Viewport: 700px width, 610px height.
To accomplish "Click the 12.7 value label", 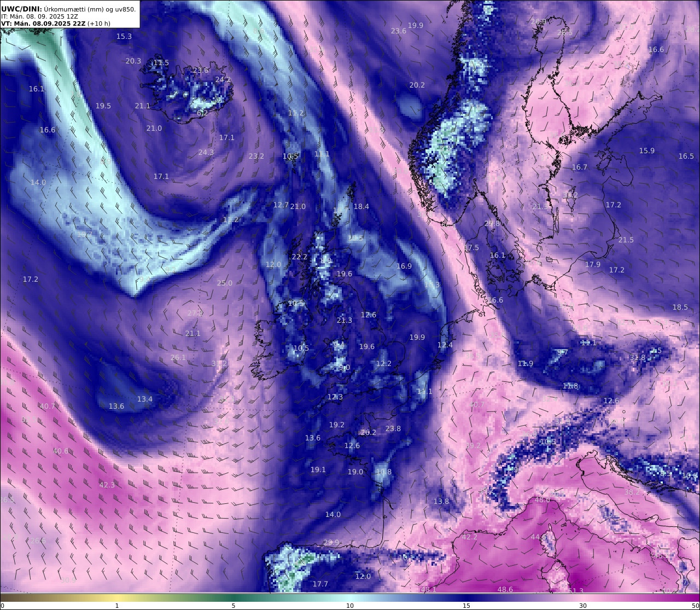I will [281, 205].
